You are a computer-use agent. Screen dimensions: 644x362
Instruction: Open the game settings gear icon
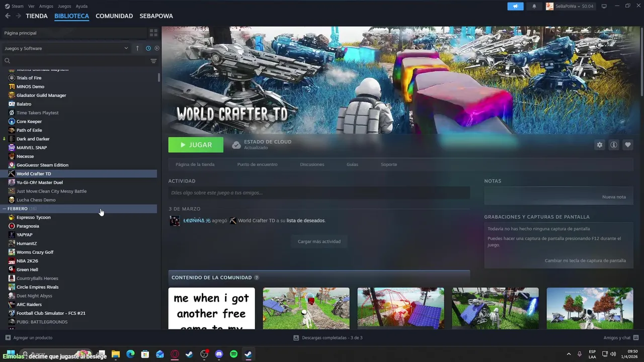[x=599, y=145]
